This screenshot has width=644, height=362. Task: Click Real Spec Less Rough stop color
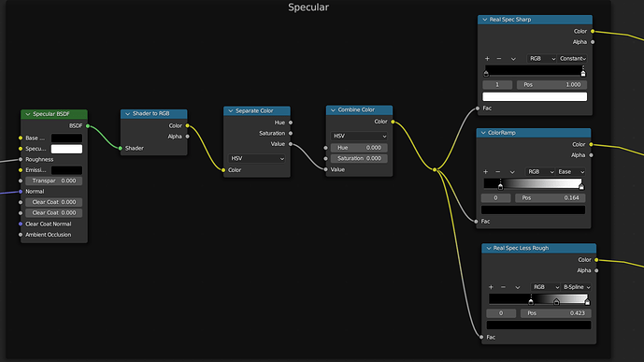coord(539,325)
